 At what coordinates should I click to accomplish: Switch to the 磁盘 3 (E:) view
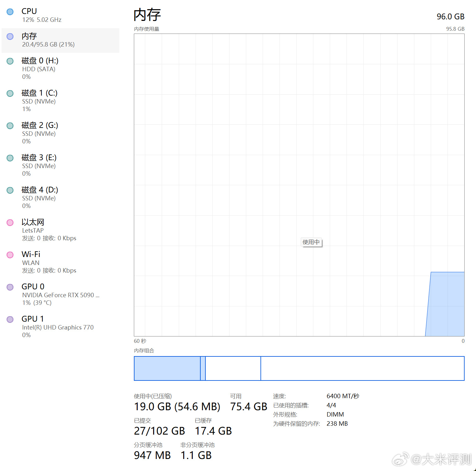point(10,158)
